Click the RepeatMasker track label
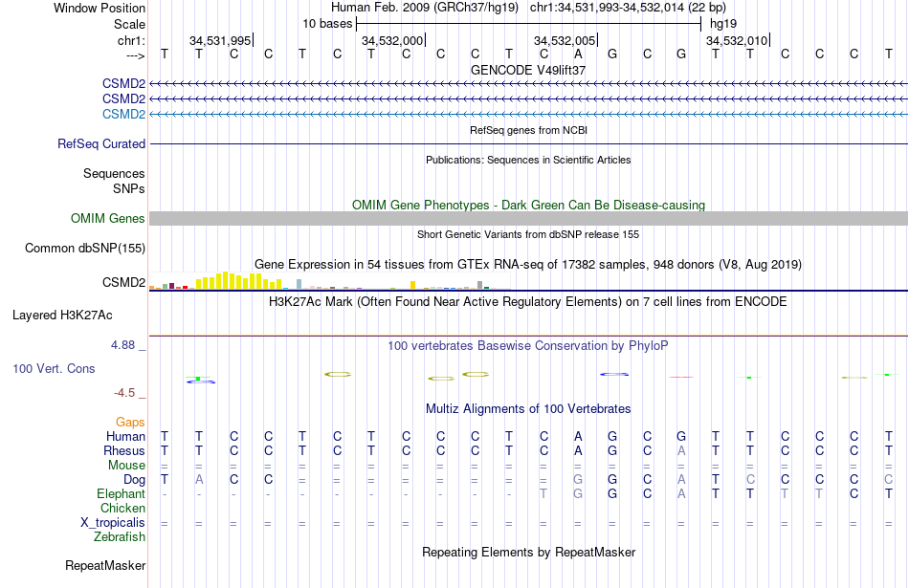 pyautogui.click(x=105, y=565)
